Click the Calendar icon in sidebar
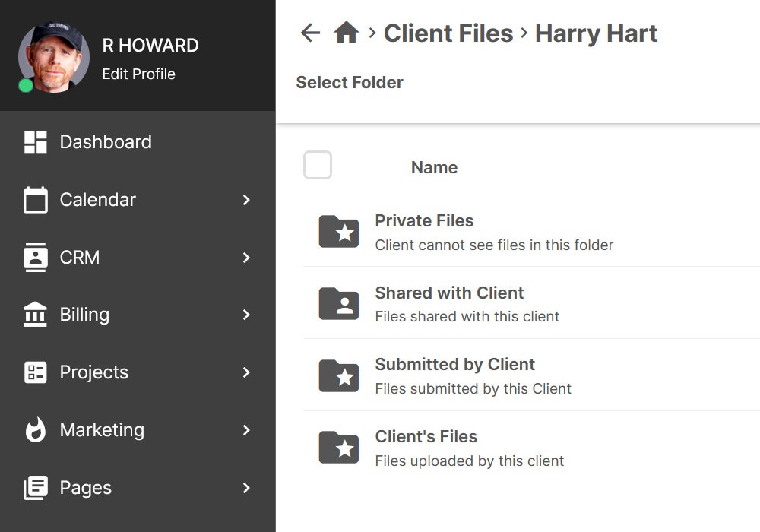This screenshot has height=532, width=760. pos(36,200)
